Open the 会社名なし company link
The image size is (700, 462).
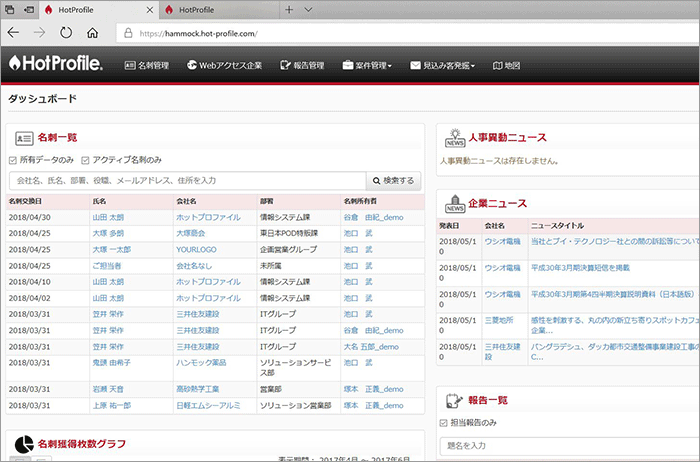coord(194,266)
